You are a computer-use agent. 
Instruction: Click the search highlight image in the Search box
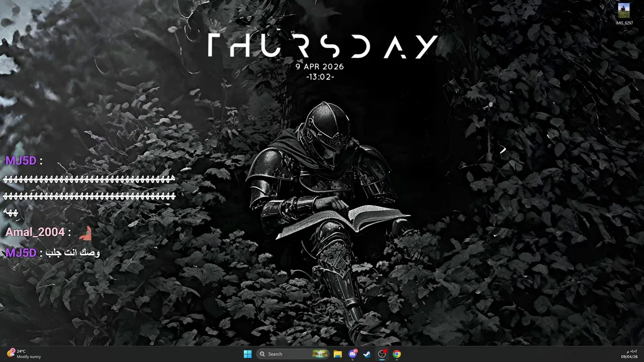(x=320, y=354)
